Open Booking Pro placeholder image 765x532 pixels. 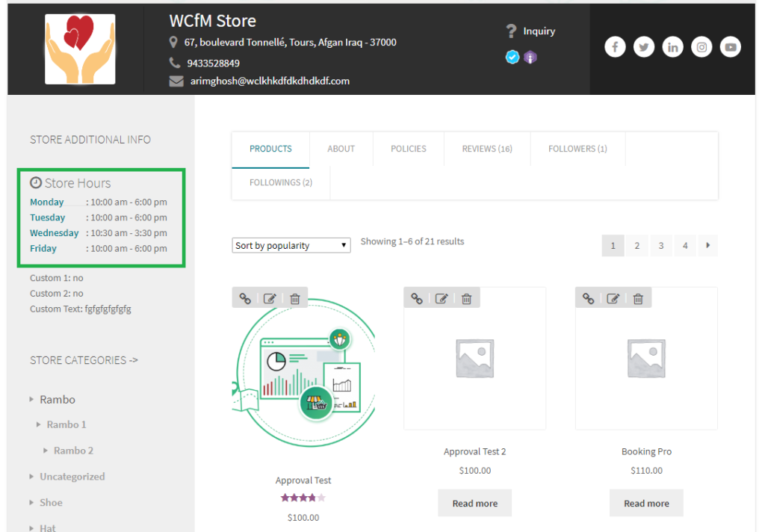[x=646, y=359]
